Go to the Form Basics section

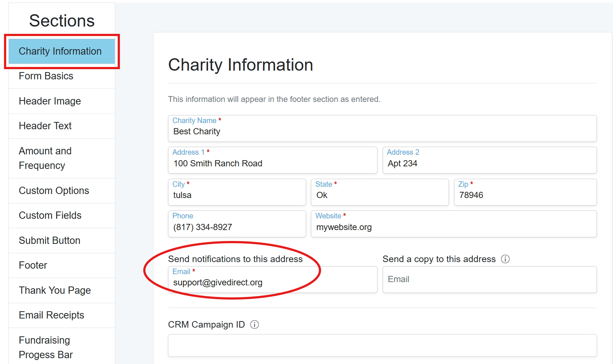click(62, 76)
